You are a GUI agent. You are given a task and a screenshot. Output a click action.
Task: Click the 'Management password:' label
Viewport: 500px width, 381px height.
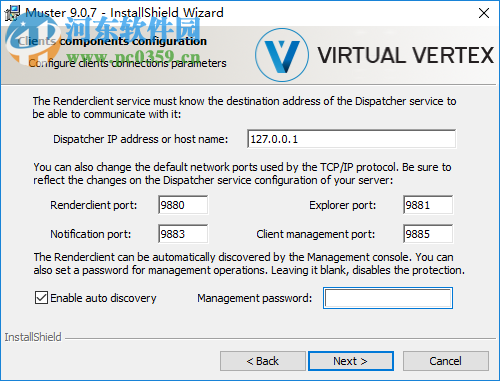tap(255, 298)
